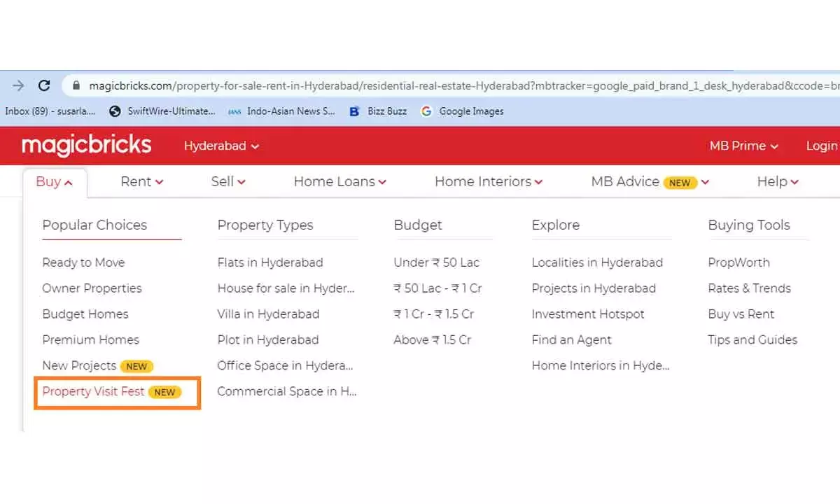Click the Indo-Asian News bookmark favicon
Image resolution: width=840 pixels, height=504 pixels.
pyautogui.click(x=234, y=111)
